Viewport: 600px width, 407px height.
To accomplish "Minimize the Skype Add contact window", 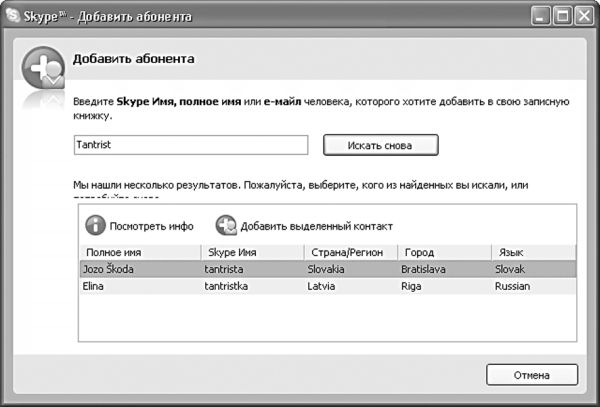I will coord(541,16).
